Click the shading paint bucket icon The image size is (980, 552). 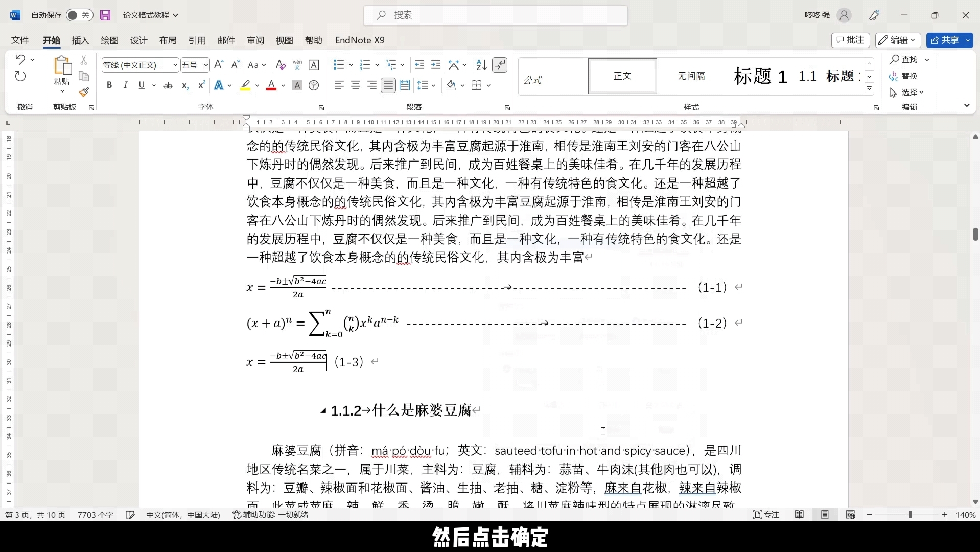click(x=451, y=85)
